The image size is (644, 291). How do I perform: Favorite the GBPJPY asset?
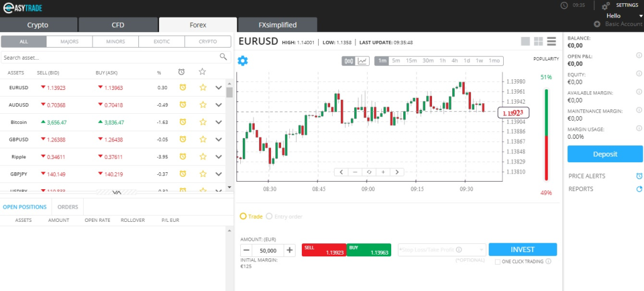tap(203, 173)
